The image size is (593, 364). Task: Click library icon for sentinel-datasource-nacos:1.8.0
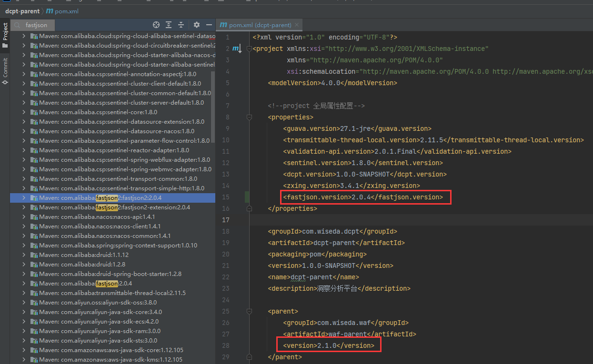[x=34, y=131]
